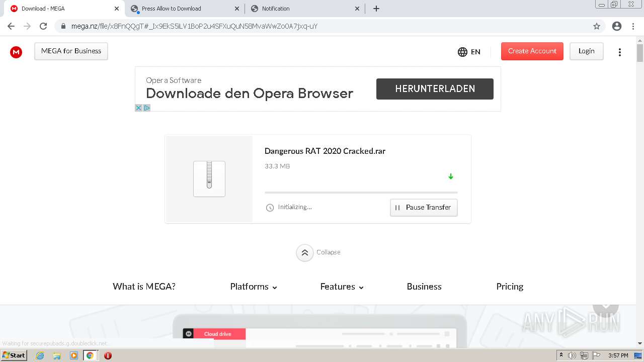Click the Cloud drive preview label

pos(217,334)
